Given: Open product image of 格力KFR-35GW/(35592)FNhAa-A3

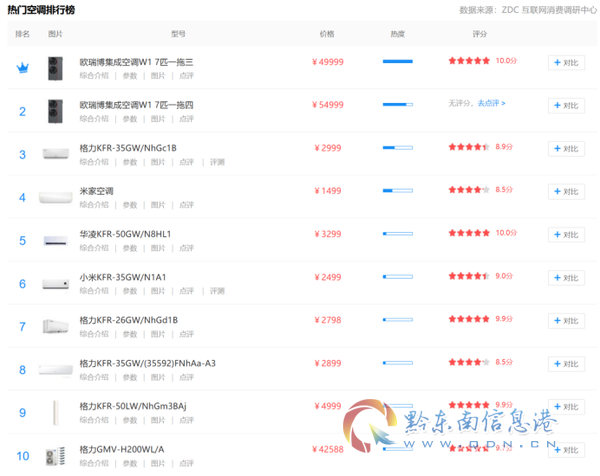Looking at the screenshot, I should [56, 370].
